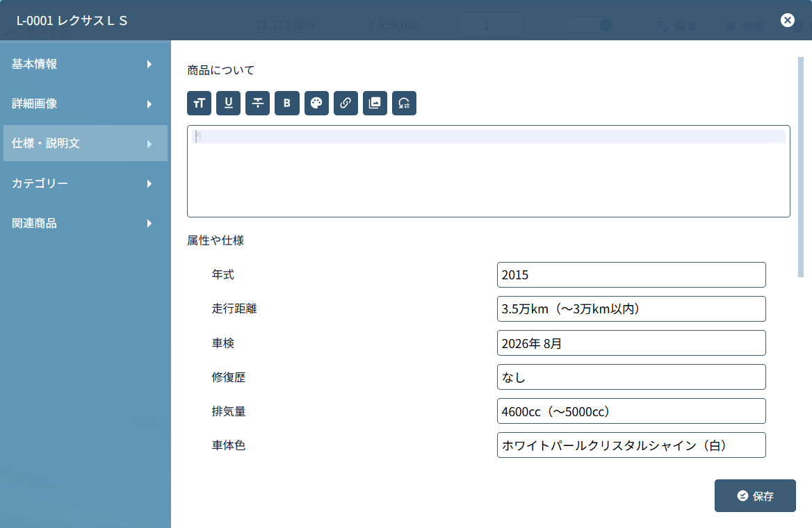This screenshot has height=528, width=812.
Task: Edit the 車体色 body color field
Action: point(631,445)
